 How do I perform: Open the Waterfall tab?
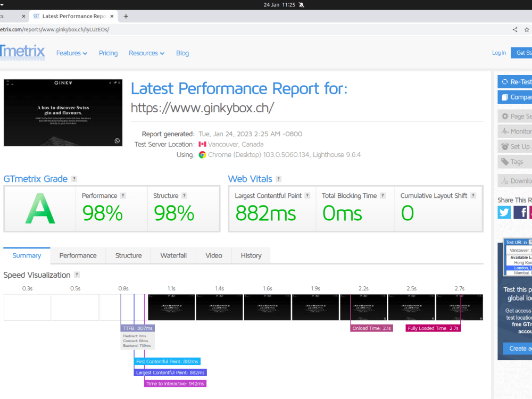click(x=173, y=255)
